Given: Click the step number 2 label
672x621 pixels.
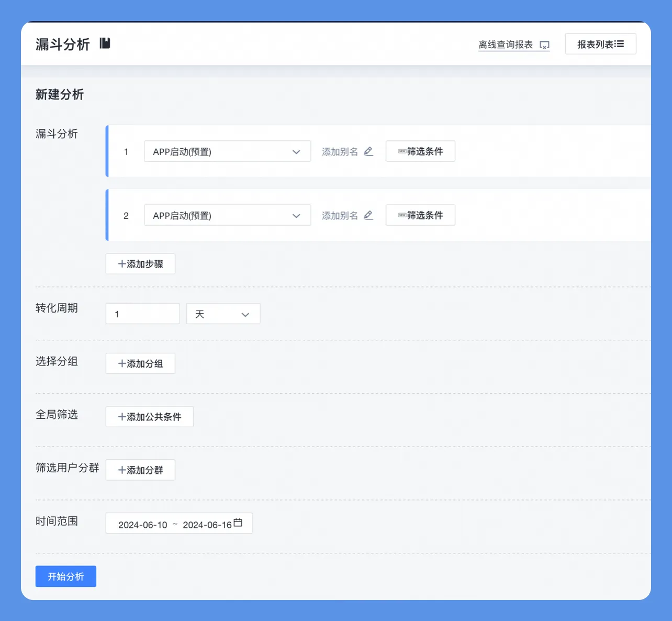Looking at the screenshot, I should coord(126,216).
